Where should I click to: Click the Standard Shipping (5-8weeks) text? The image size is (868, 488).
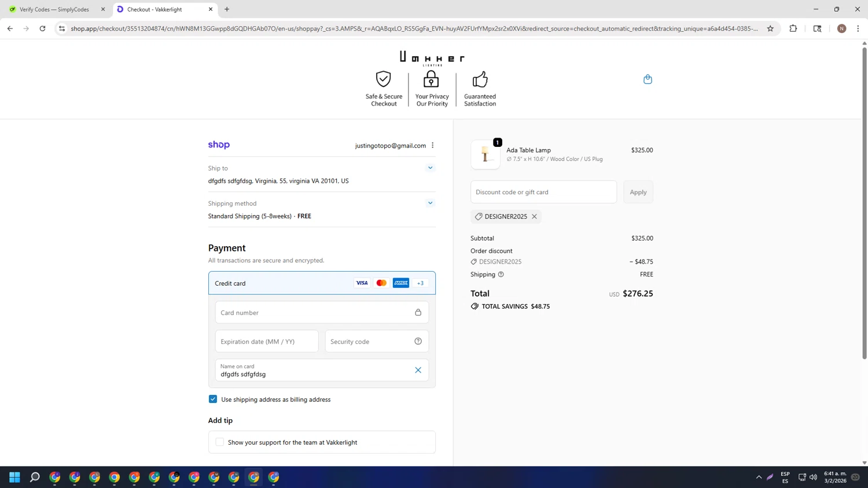(250, 216)
